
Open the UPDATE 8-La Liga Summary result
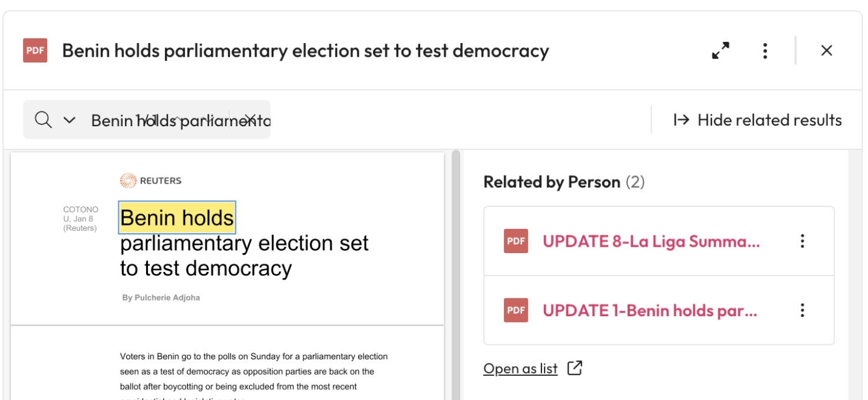(651, 241)
